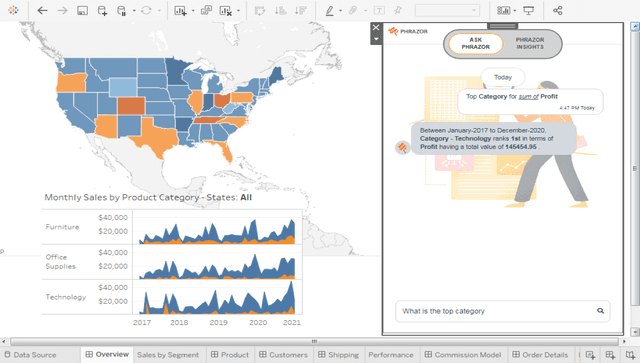The height and width of the screenshot is (363, 640).
Task: Add a new data source
Action: tap(102, 11)
